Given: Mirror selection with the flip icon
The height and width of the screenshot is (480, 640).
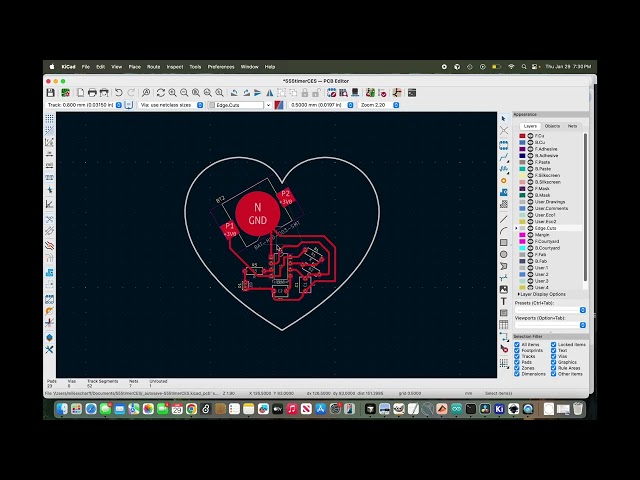Looking at the screenshot, I should 269,93.
